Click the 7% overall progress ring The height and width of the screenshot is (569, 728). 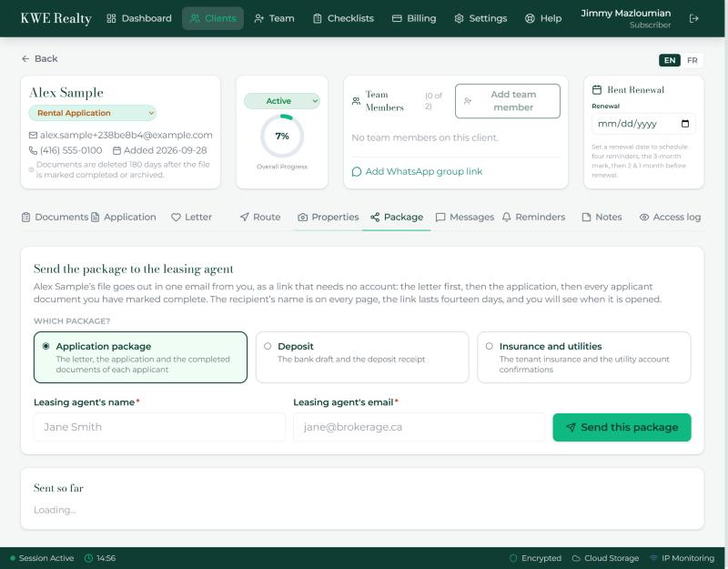tap(282, 136)
